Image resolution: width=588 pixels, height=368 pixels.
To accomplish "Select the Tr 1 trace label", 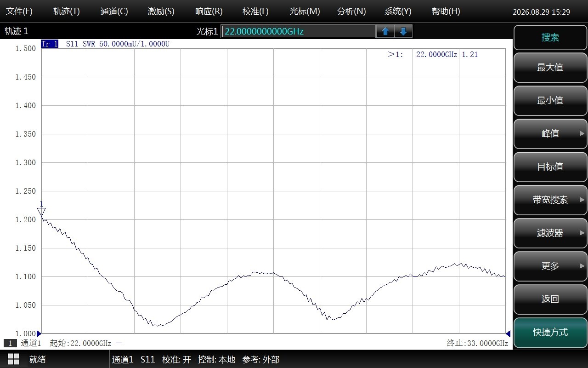I will coord(50,44).
